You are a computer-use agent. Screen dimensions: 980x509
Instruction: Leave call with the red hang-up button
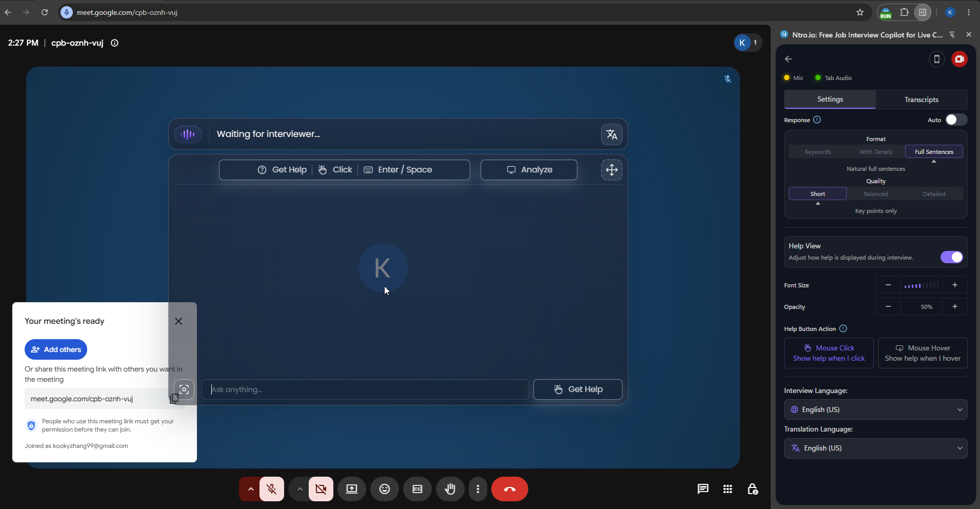click(510, 489)
